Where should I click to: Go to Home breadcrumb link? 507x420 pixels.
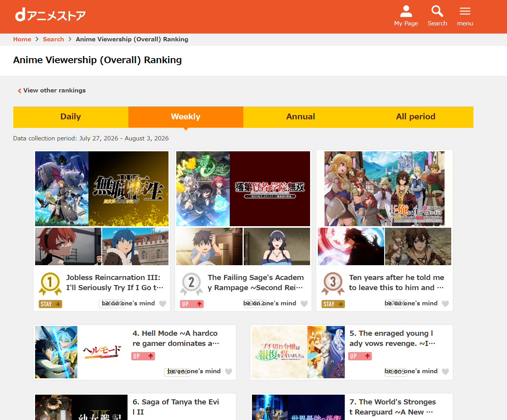click(22, 39)
